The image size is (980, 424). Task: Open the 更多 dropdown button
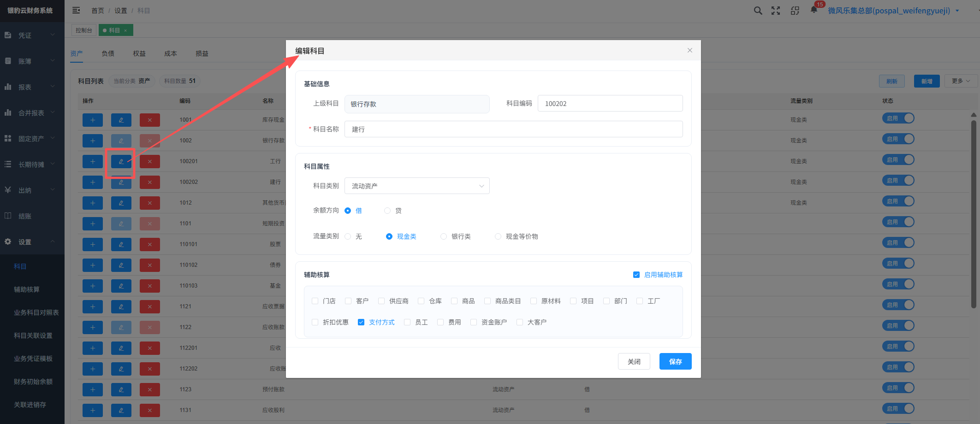(x=961, y=81)
